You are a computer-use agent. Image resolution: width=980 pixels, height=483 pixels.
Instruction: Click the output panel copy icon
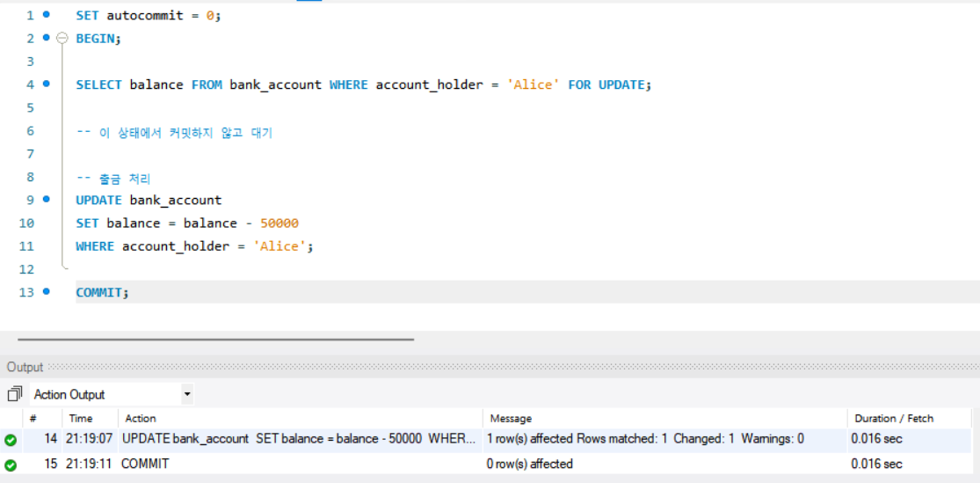pyautogui.click(x=13, y=395)
